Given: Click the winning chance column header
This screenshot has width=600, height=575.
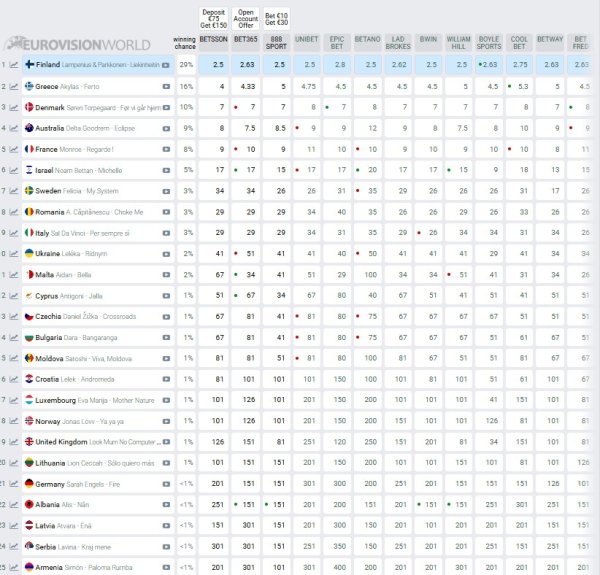Looking at the screenshot, I should coord(185,43).
